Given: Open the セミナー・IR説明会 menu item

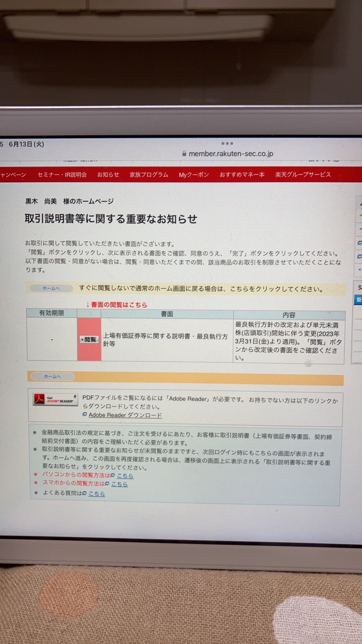Looking at the screenshot, I should [x=62, y=175].
